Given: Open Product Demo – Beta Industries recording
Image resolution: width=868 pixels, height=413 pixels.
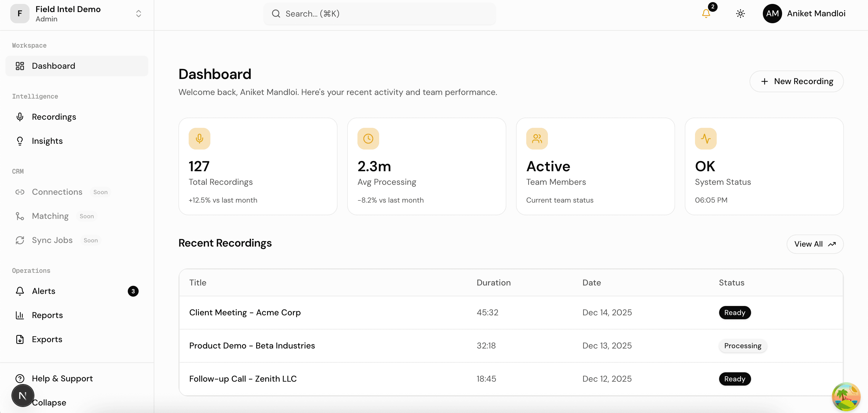Looking at the screenshot, I should click(252, 345).
